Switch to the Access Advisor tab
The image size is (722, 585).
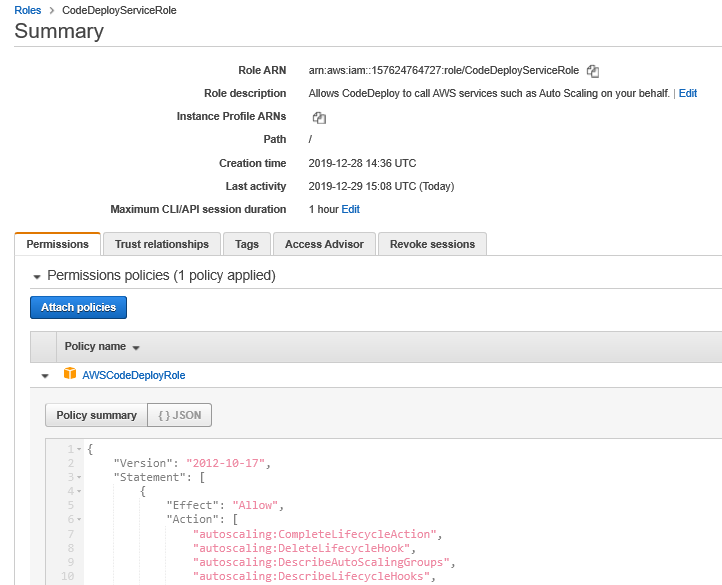coord(324,244)
